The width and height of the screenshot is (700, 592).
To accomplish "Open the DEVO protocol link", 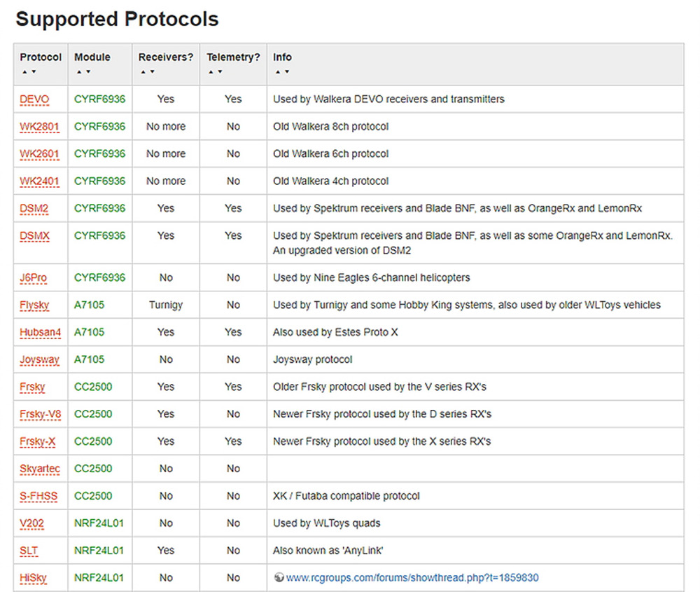I will point(34,99).
